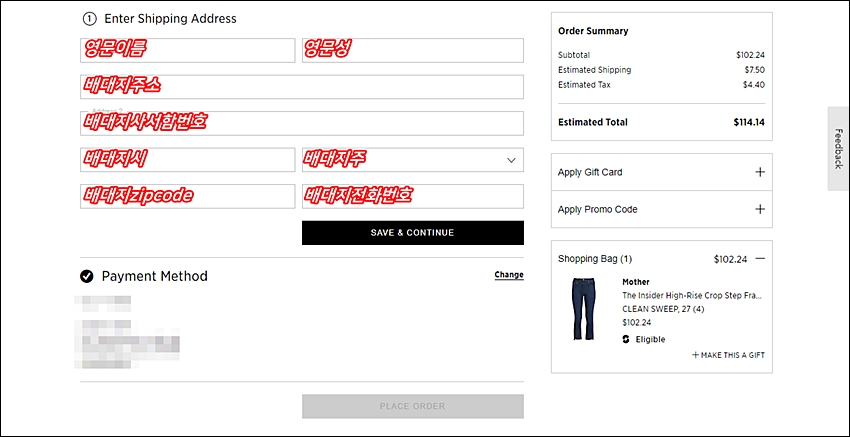Open the state dropdown chevron
The height and width of the screenshot is (437, 850).
pos(511,160)
